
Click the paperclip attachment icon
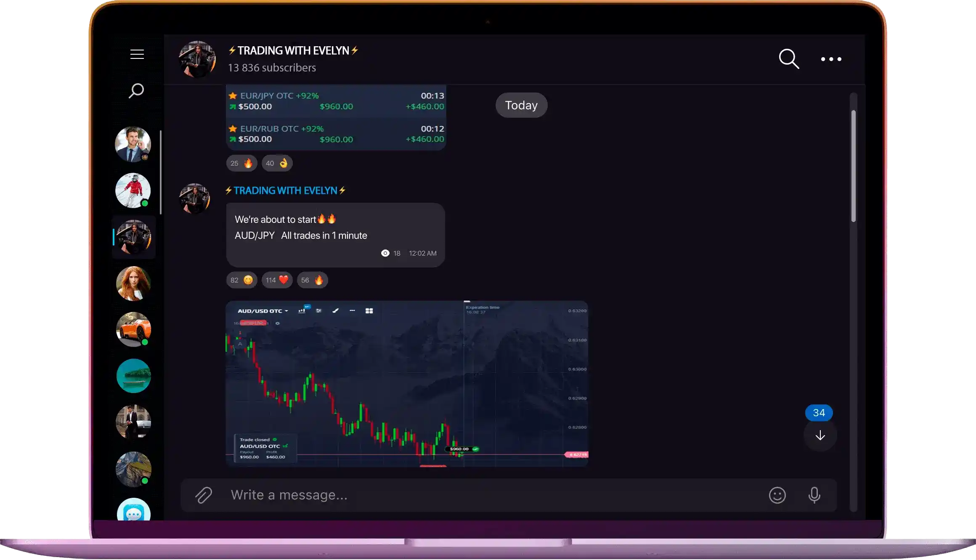click(204, 495)
